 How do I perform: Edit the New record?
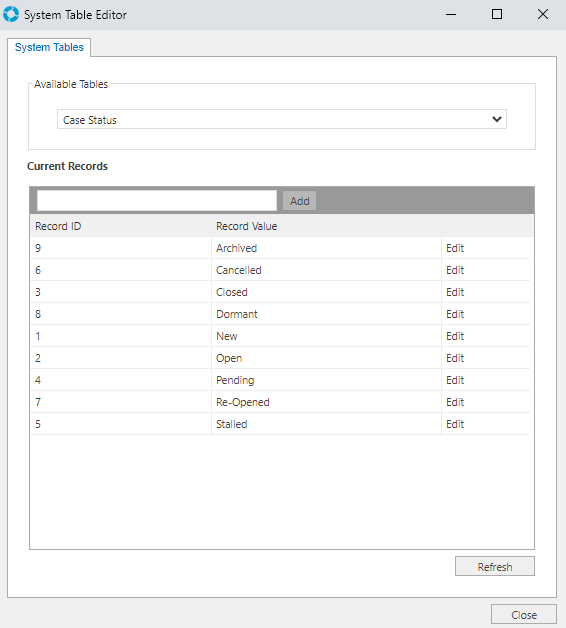coord(455,336)
